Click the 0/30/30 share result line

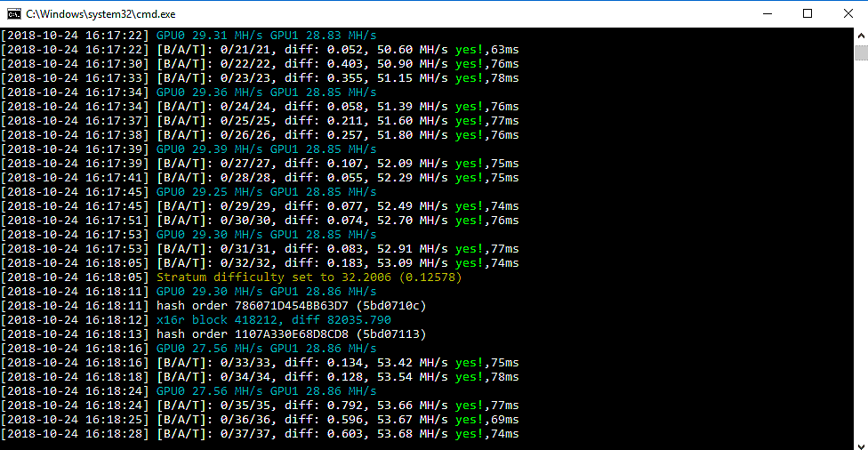click(x=261, y=221)
